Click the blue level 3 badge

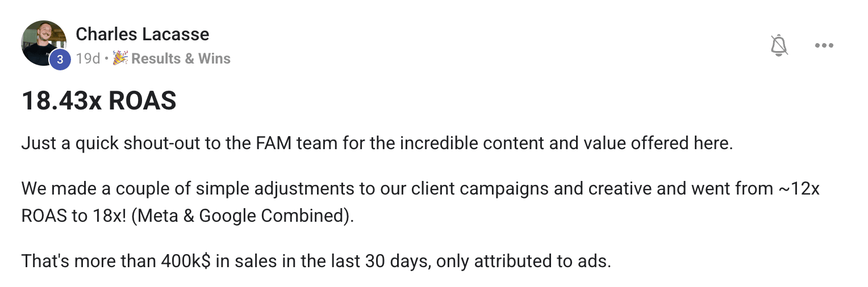pos(60,60)
